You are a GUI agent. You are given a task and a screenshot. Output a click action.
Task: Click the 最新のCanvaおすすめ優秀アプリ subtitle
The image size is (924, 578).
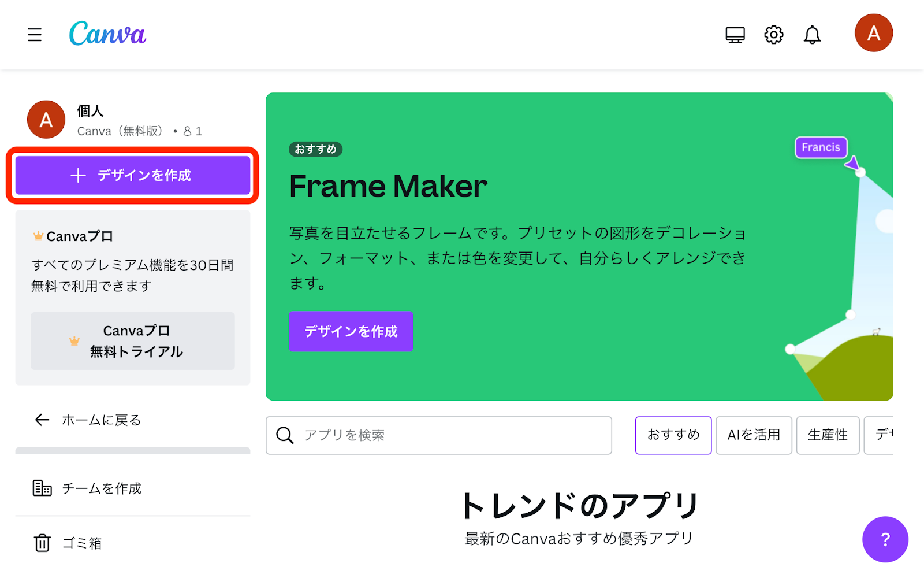coord(579,539)
